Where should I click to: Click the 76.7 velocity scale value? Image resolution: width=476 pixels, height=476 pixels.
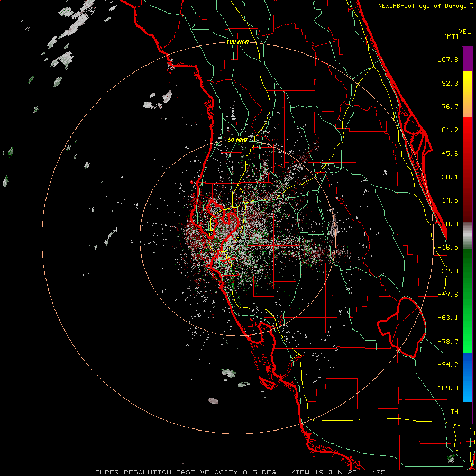point(450,106)
